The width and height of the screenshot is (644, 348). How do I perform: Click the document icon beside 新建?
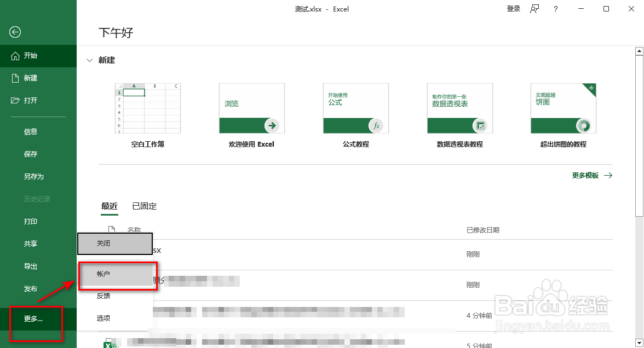coord(15,78)
